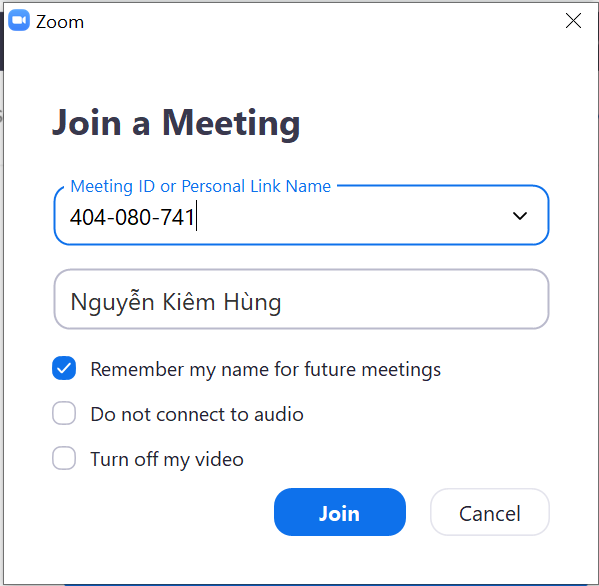The image size is (599, 586).
Task: Expand the recent meeting IDs dropdown chevron
Action: pyautogui.click(x=520, y=216)
